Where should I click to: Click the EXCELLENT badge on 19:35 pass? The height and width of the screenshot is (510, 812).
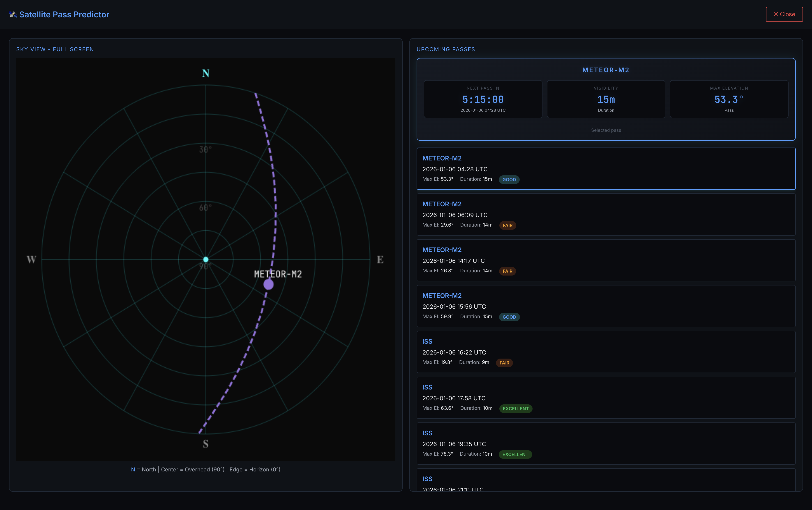pyautogui.click(x=515, y=454)
